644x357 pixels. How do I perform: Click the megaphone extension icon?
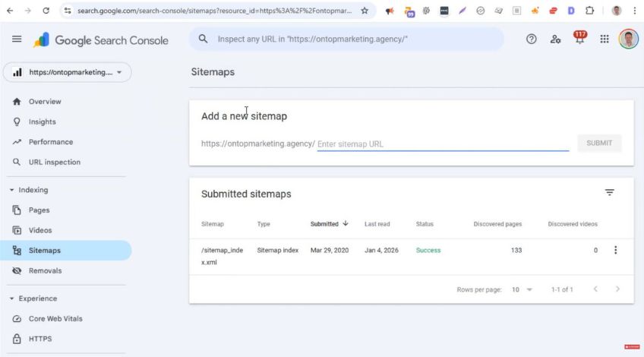[x=390, y=11]
